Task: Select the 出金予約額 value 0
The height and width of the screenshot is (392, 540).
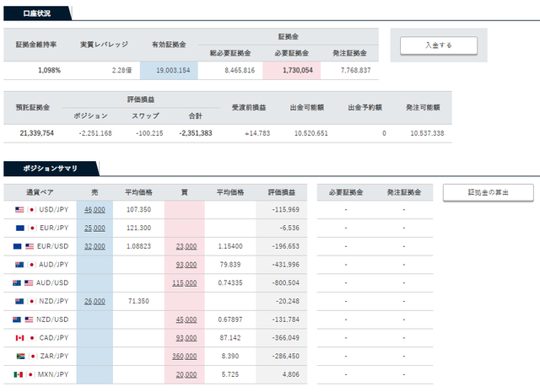Action: [384, 133]
